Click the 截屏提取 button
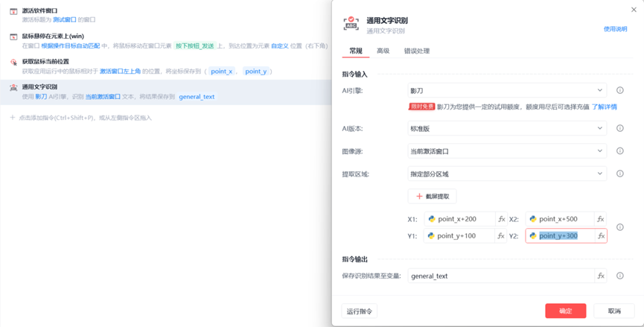 432,197
